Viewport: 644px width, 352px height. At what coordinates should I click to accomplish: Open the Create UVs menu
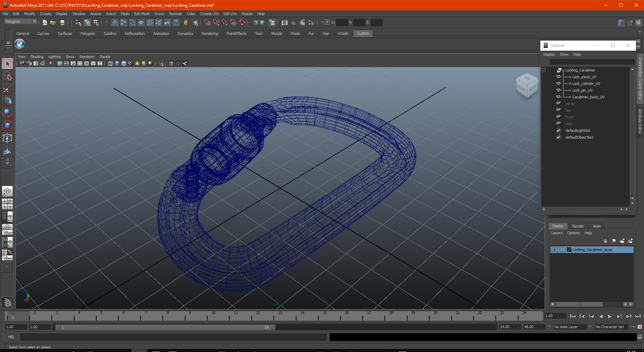(x=209, y=14)
